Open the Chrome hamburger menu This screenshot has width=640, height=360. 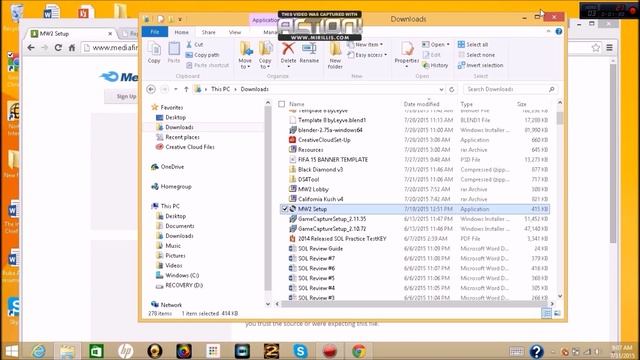609,48
